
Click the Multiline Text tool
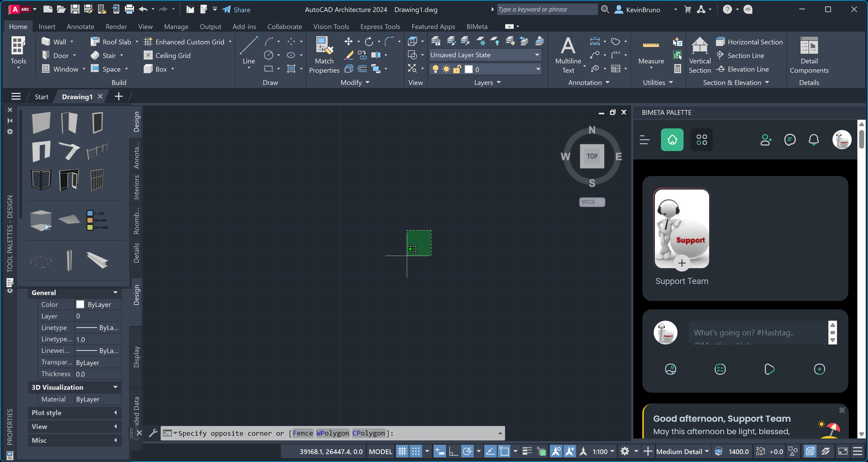[x=568, y=55]
